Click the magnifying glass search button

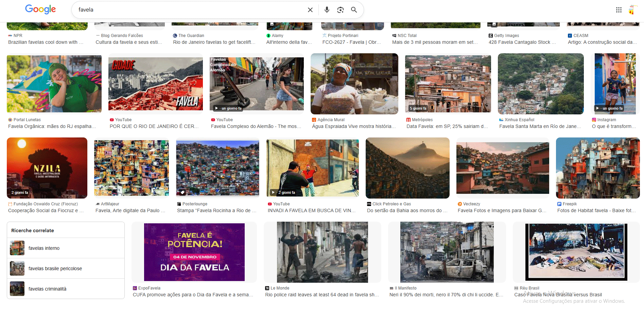tap(354, 10)
